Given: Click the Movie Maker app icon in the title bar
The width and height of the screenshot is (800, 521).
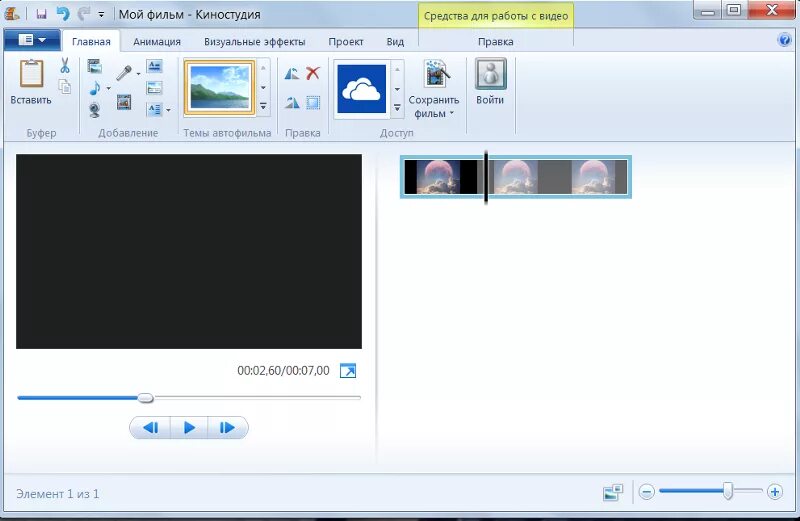Looking at the screenshot, I should pyautogui.click(x=12, y=14).
